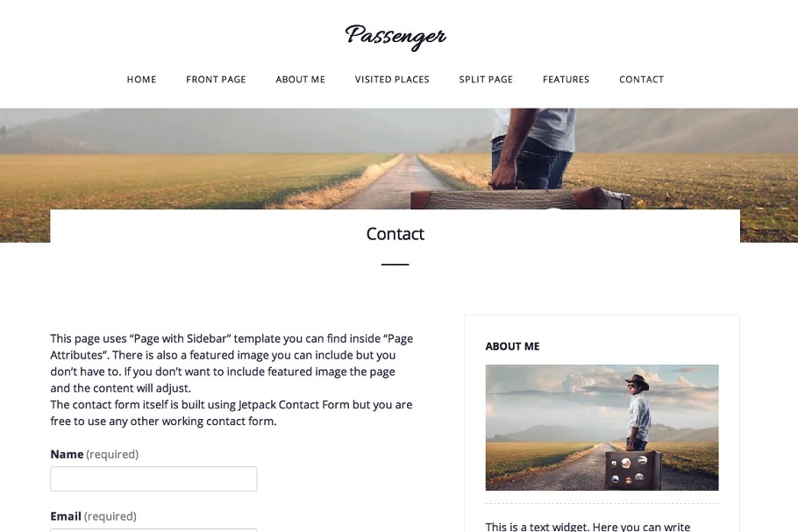Click the About Me widget title

point(512,346)
